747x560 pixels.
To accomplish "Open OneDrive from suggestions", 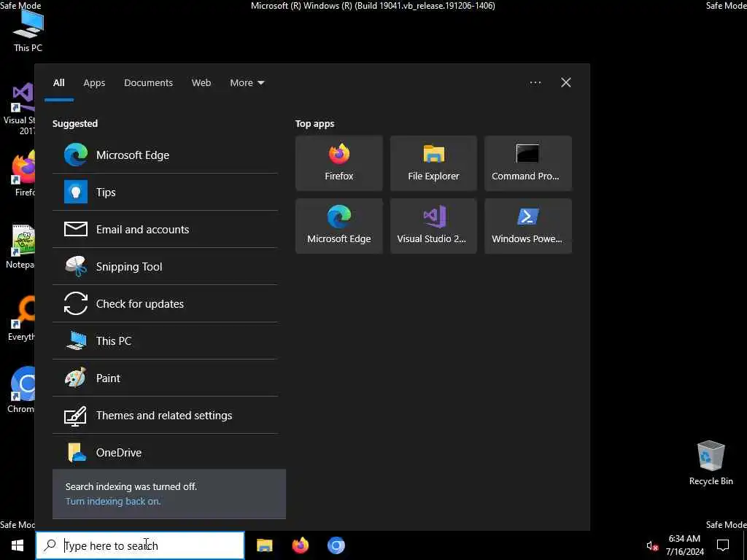I will click(x=166, y=452).
